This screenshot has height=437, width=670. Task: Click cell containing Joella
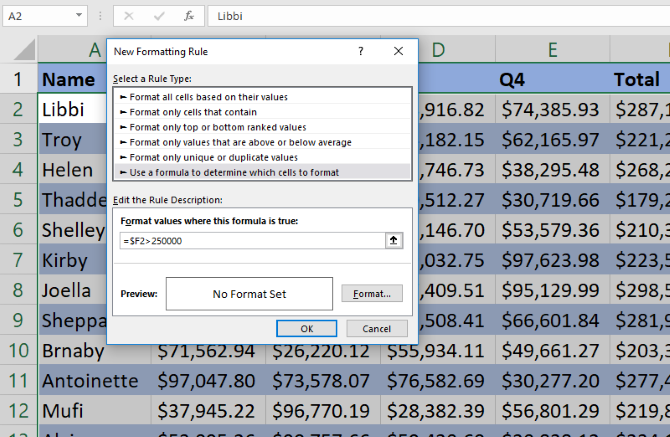pos(72,290)
